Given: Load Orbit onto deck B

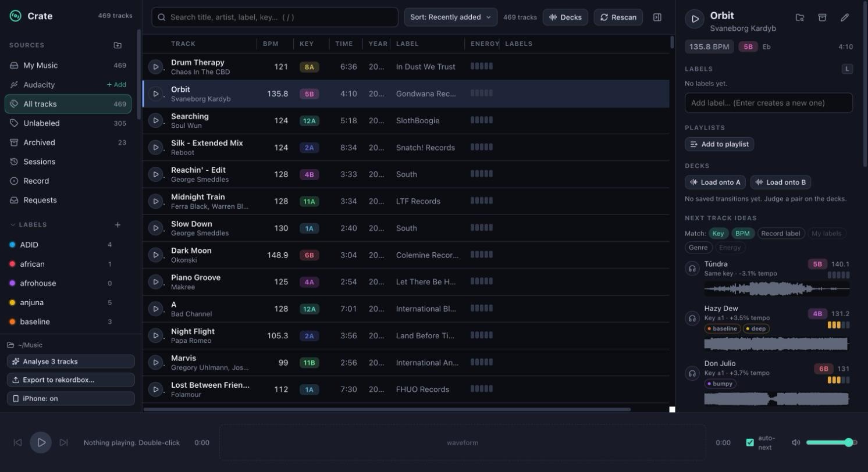Looking at the screenshot, I should [781, 183].
